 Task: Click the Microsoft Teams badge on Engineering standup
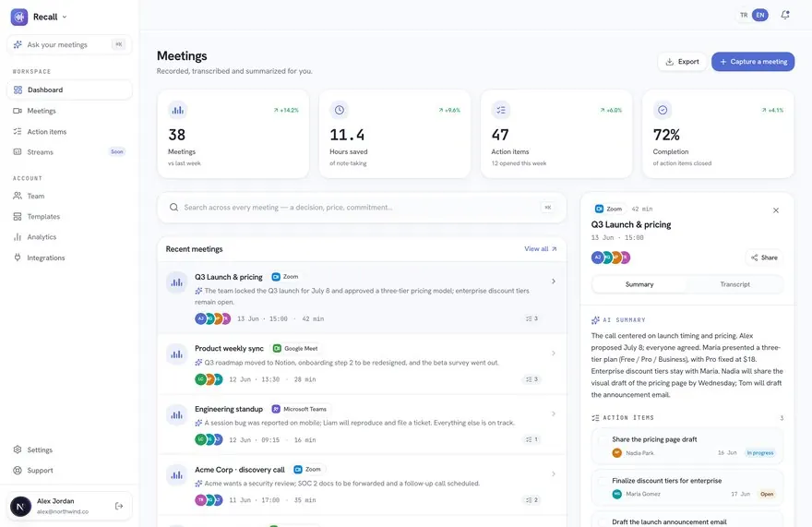coord(300,409)
